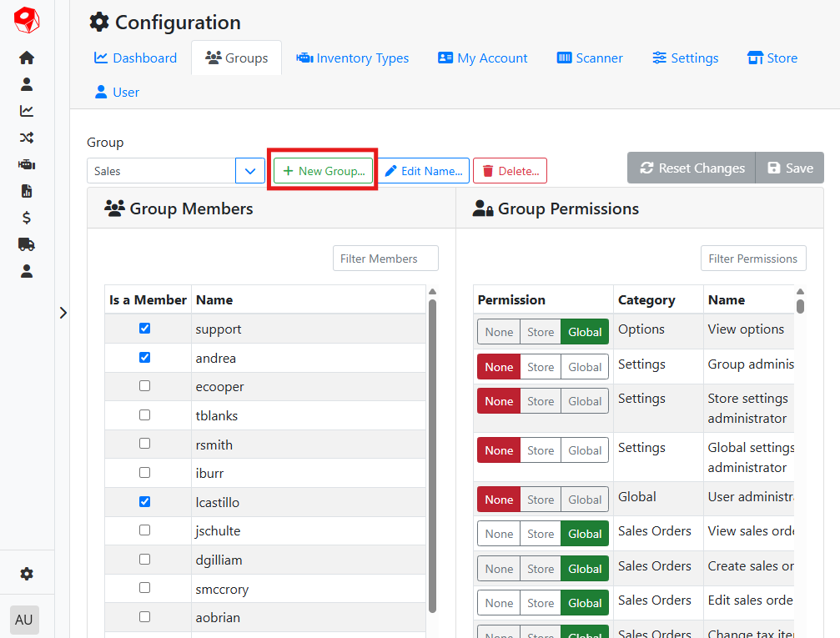Click the Filter Permissions input field
The height and width of the screenshot is (638, 840).
click(752, 259)
